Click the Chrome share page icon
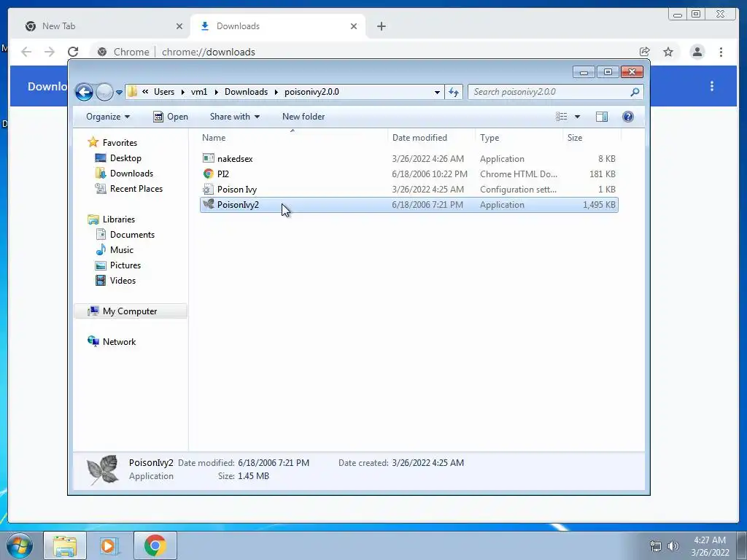 645,52
